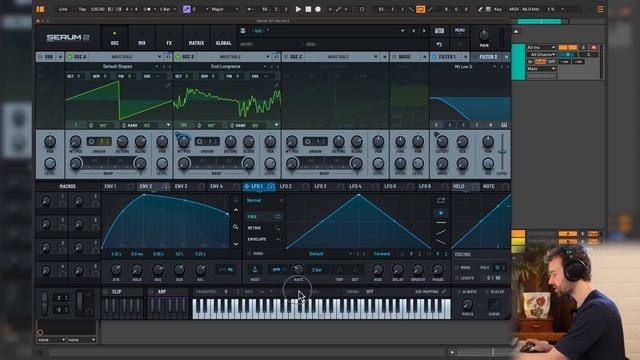The image size is (640, 360).
Task: Click the envelope up chevron icon
Action: (x=236, y=210)
